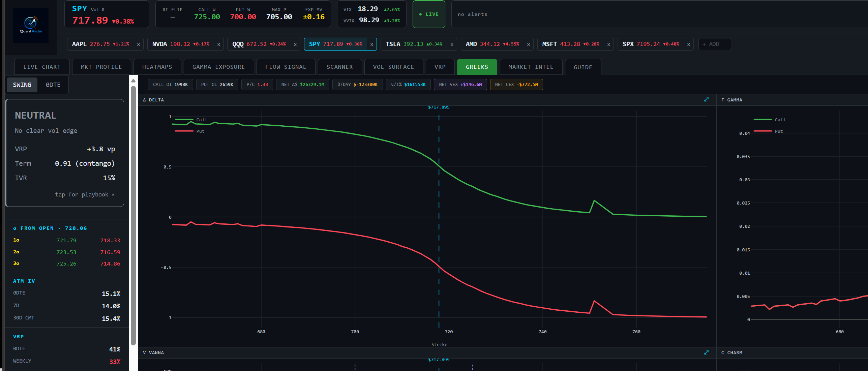Click the CALL W 725.00 value
Screen dimensions: 868x371
coord(207,17)
